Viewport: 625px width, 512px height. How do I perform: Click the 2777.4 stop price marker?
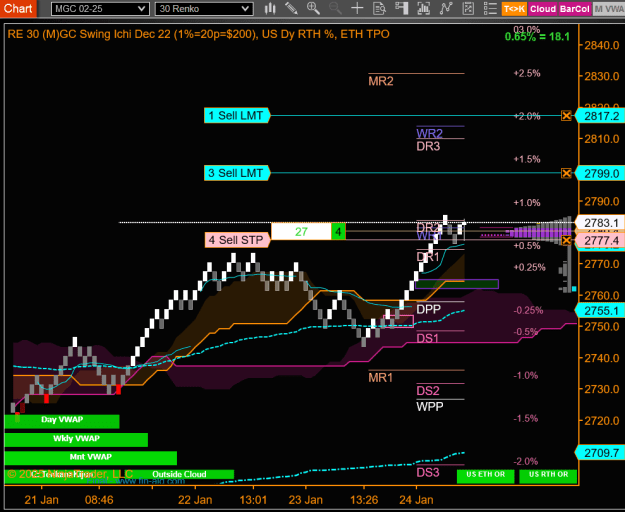coord(601,240)
